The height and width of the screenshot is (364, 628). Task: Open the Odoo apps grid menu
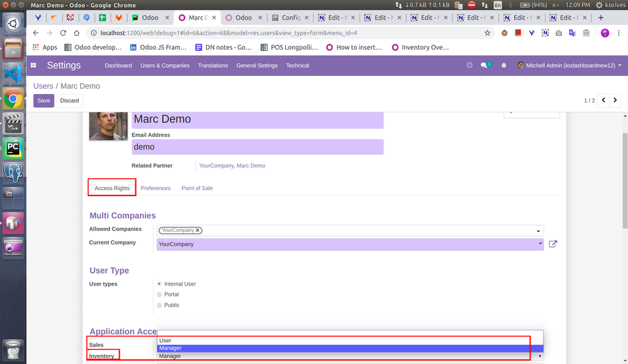click(x=33, y=65)
